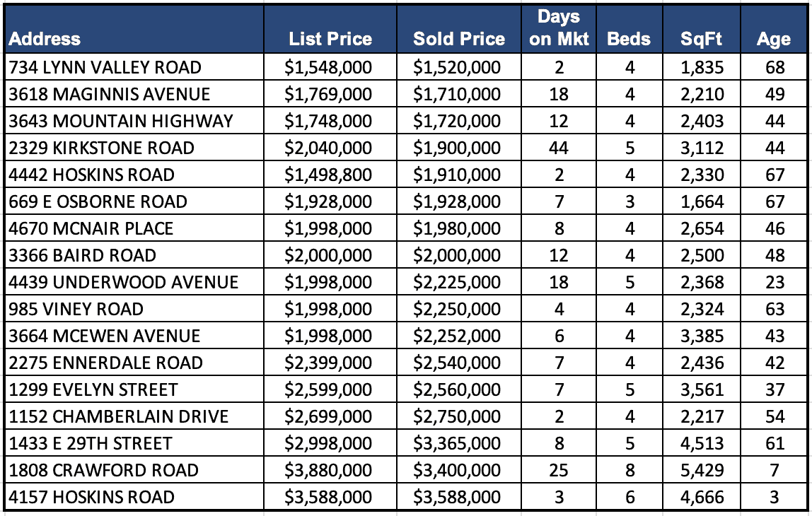Select sold price $2,252,000 cell
Image resolution: width=812 pixels, height=516 pixels.
click(457, 336)
